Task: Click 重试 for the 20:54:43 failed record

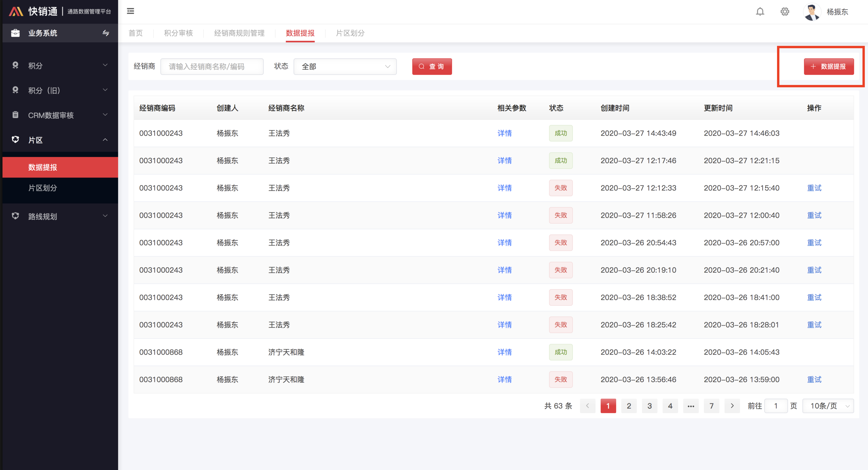Action: click(814, 242)
